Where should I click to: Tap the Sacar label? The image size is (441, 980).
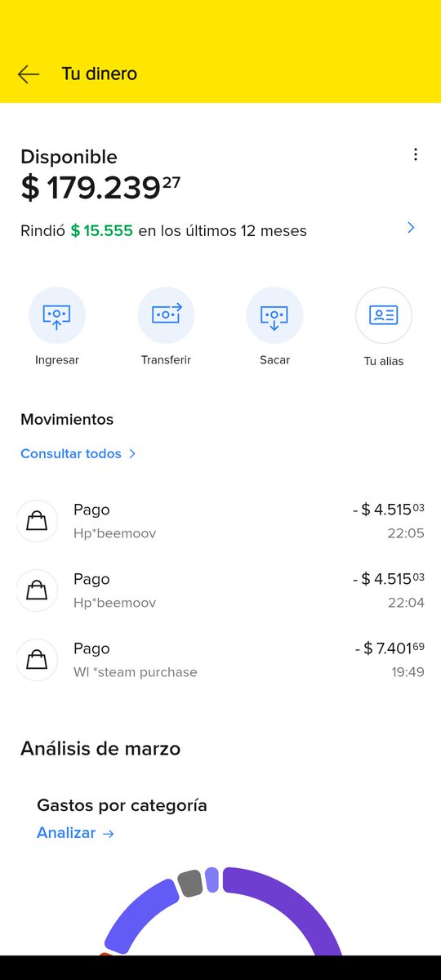274,359
